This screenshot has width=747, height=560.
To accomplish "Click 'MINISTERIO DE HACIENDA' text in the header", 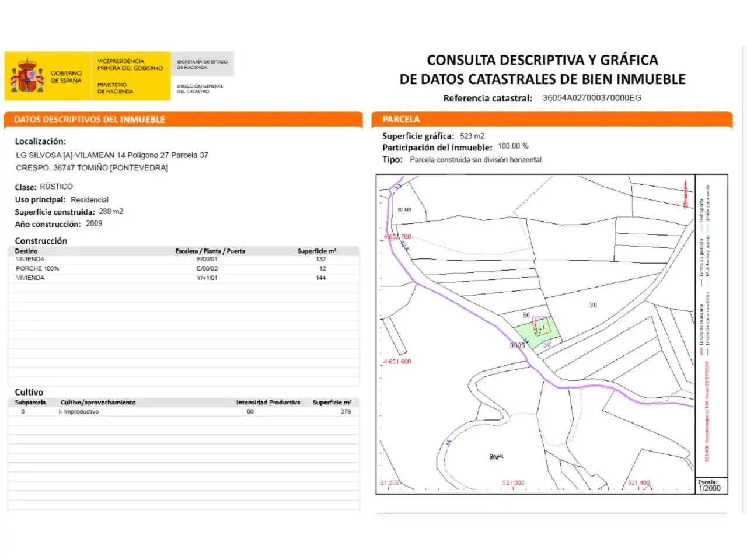I will pyautogui.click(x=115, y=88).
